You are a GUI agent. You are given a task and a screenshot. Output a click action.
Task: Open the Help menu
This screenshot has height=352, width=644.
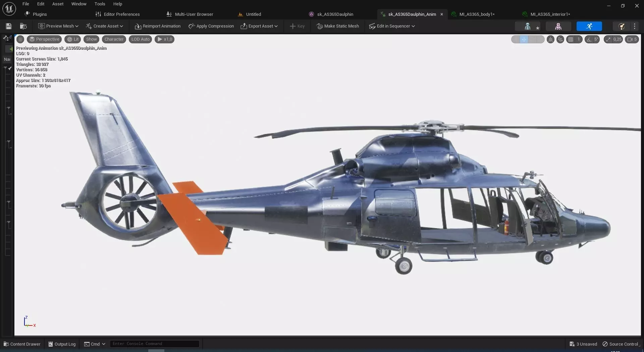(118, 4)
